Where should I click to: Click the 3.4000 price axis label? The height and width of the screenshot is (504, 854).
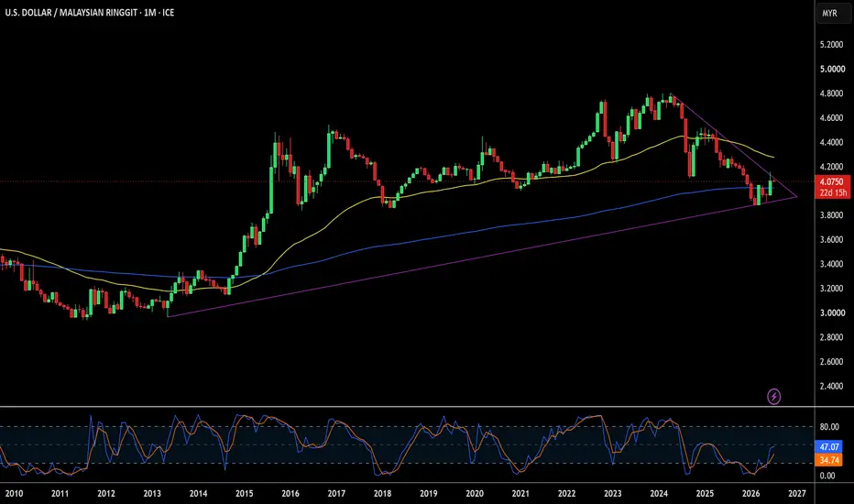tap(832, 264)
